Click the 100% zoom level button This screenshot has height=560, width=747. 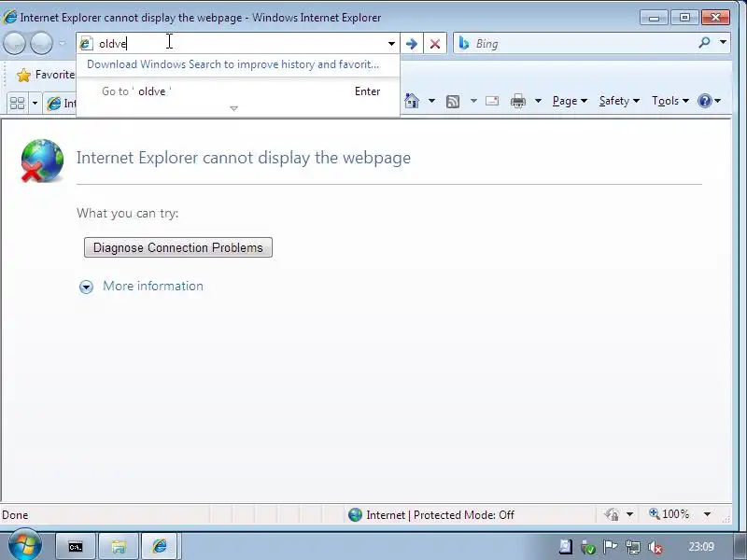(669, 514)
